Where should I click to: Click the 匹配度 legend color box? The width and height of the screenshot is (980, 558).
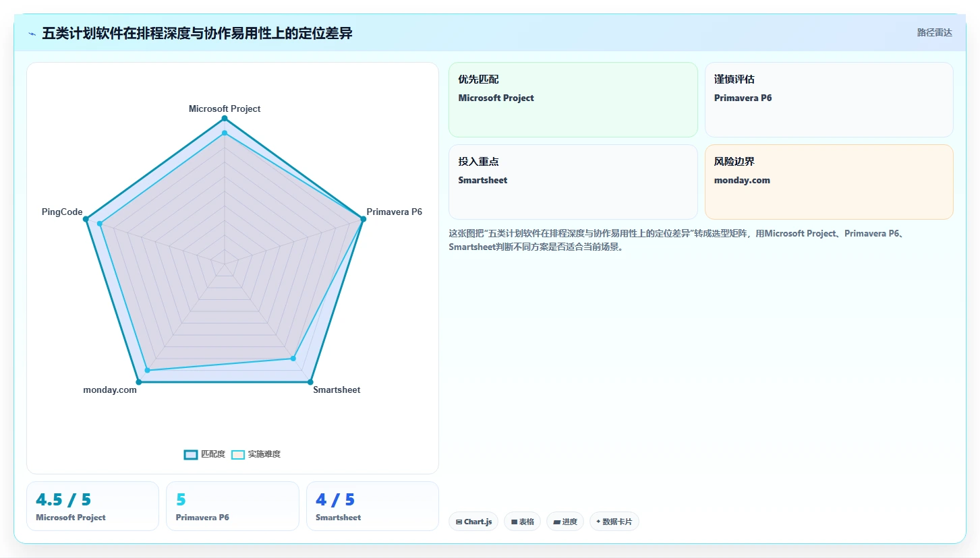coord(191,454)
